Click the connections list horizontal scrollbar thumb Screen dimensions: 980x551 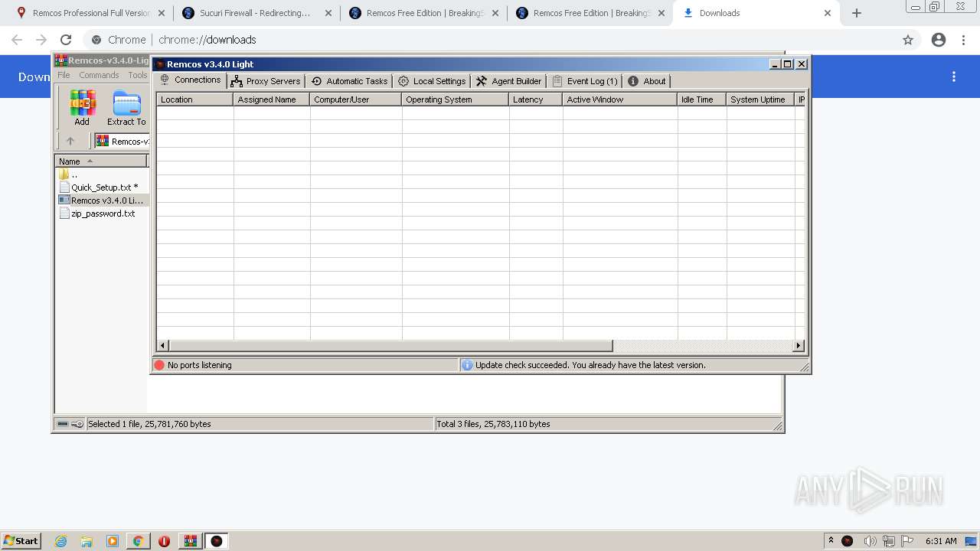(x=390, y=346)
